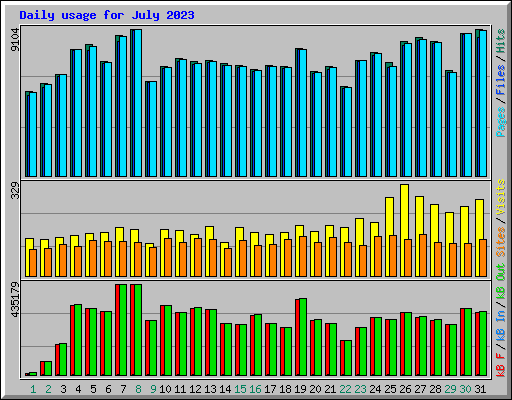The height and width of the screenshot is (400, 512).
Task: Click the 'Visits' legend label
Action: pos(501,197)
